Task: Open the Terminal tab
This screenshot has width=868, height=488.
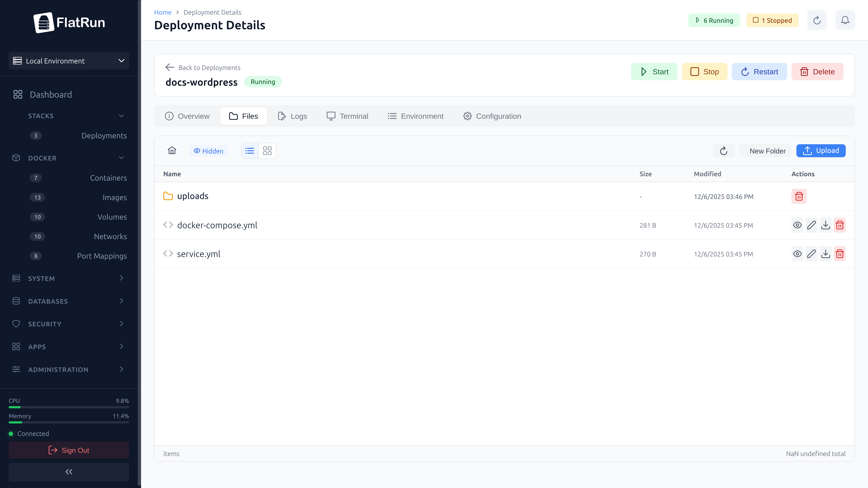Action: [x=347, y=116]
